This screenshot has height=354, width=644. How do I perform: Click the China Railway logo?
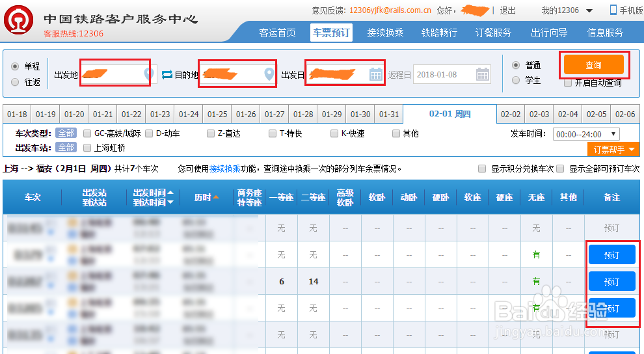(18, 20)
